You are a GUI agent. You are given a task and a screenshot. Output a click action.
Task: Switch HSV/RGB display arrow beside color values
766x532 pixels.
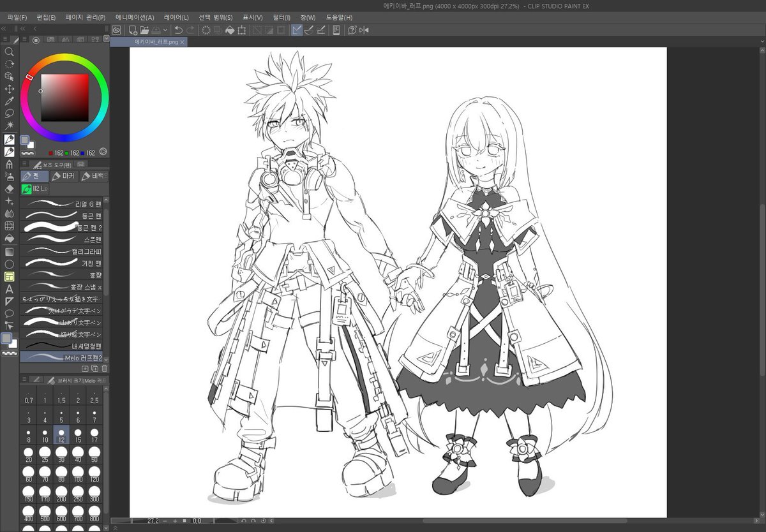[103, 152]
